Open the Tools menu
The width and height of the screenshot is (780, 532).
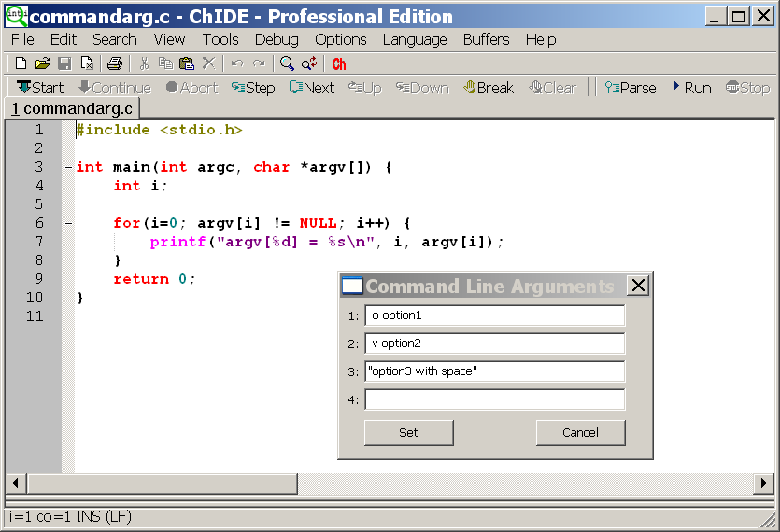point(220,39)
